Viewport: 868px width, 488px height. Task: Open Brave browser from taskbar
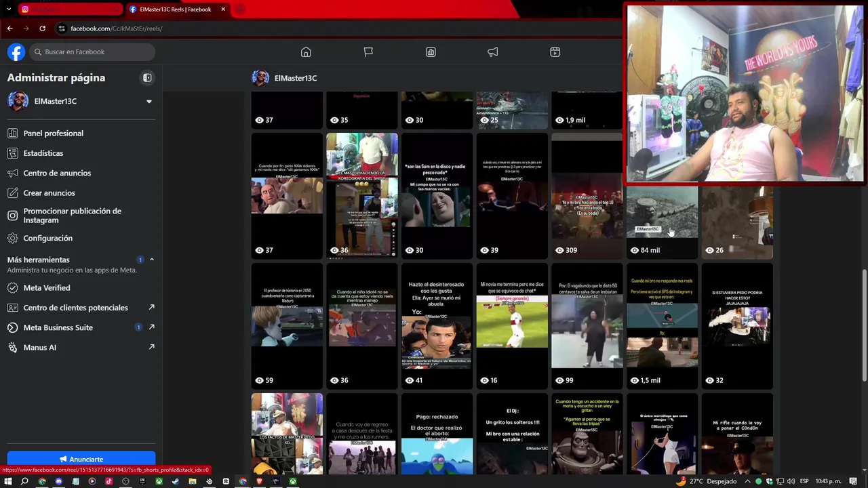pyautogui.click(x=259, y=481)
